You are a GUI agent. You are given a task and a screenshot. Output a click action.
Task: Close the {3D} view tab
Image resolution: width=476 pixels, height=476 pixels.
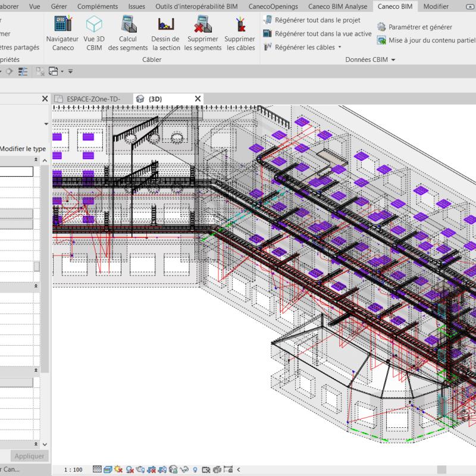point(198,99)
